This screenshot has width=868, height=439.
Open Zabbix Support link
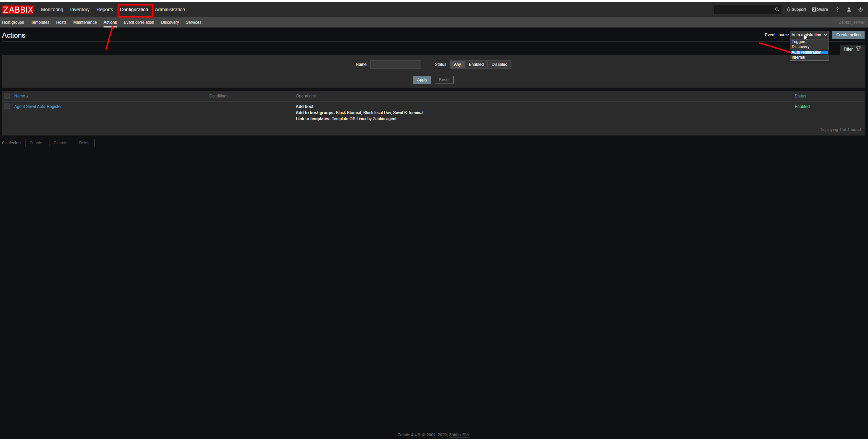point(796,10)
